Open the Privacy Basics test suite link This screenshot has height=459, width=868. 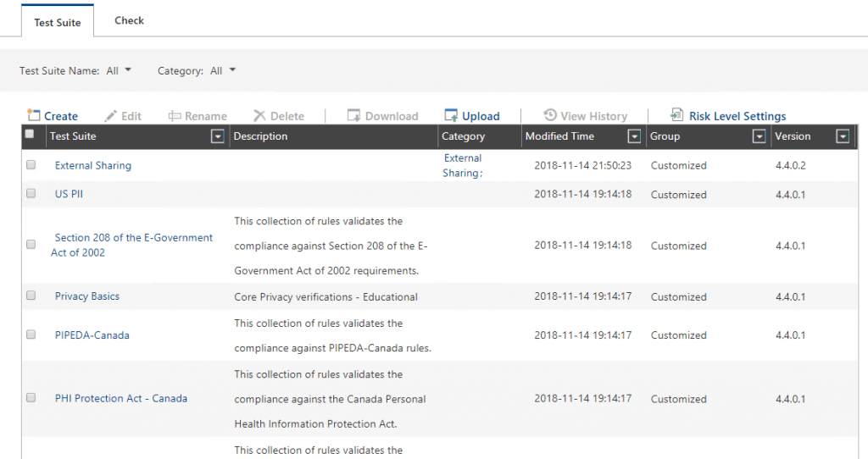[87, 296]
